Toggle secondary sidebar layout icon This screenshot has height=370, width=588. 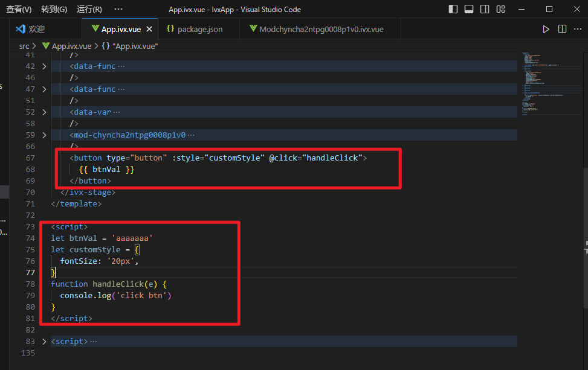click(485, 10)
